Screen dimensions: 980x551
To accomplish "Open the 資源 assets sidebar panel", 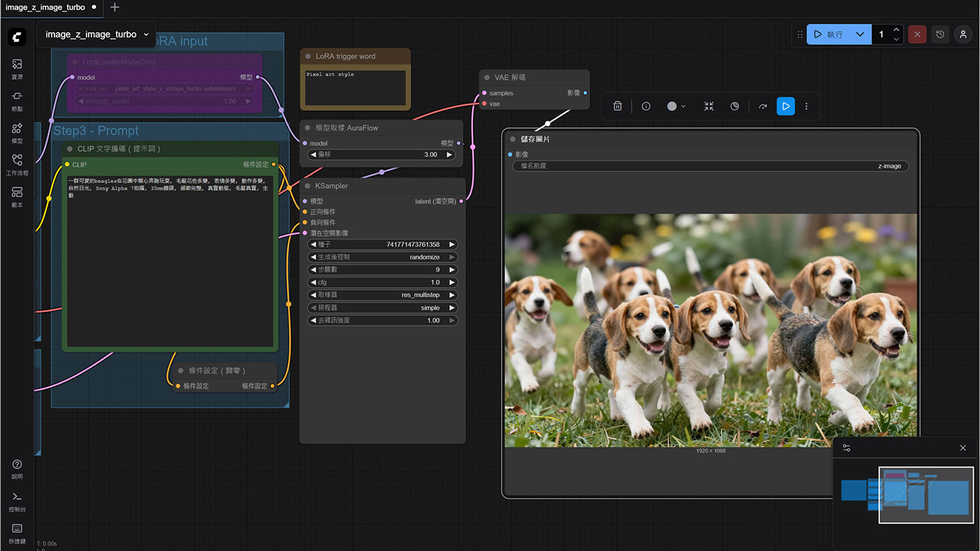I will (17, 69).
